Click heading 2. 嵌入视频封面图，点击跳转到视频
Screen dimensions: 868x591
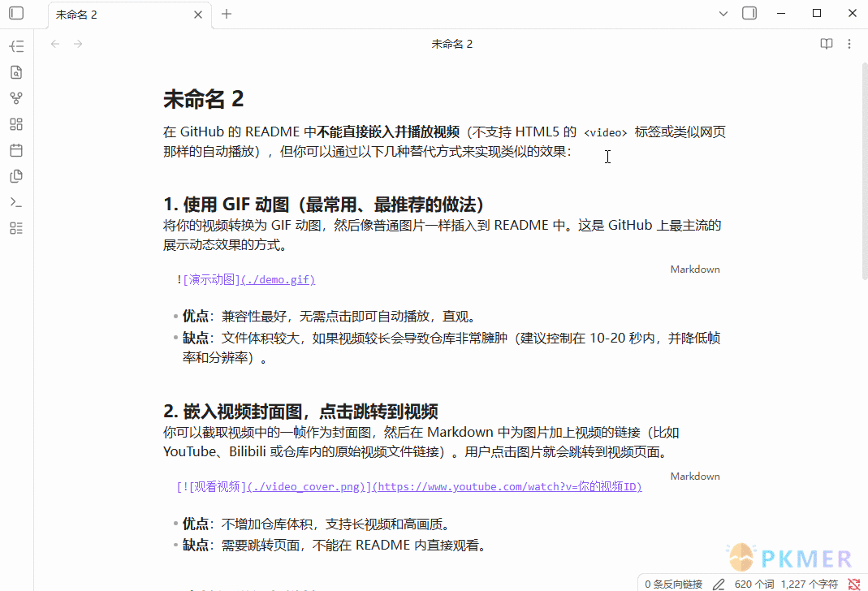tap(300, 412)
